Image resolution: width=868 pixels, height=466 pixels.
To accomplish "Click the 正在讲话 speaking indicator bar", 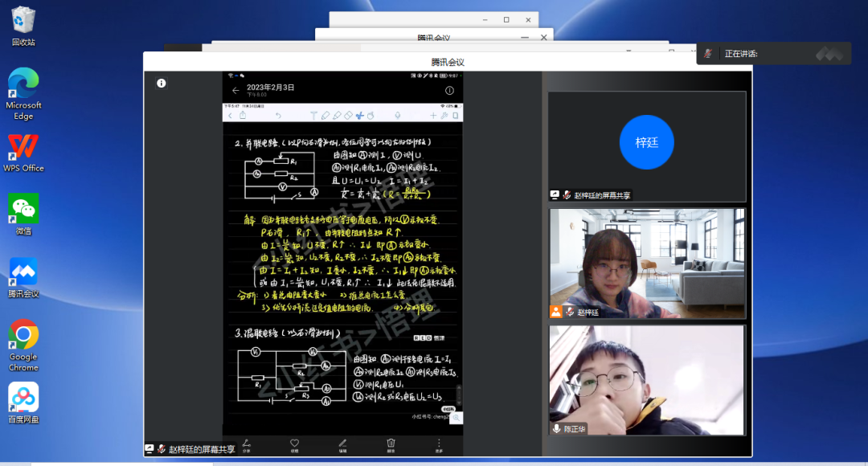I will pyautogui.click(x=773, y=54).
